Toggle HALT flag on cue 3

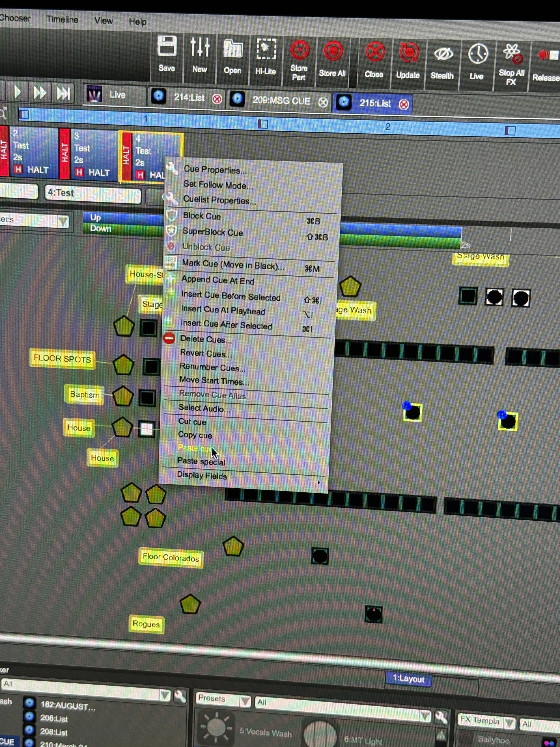(x=79, y=173)
